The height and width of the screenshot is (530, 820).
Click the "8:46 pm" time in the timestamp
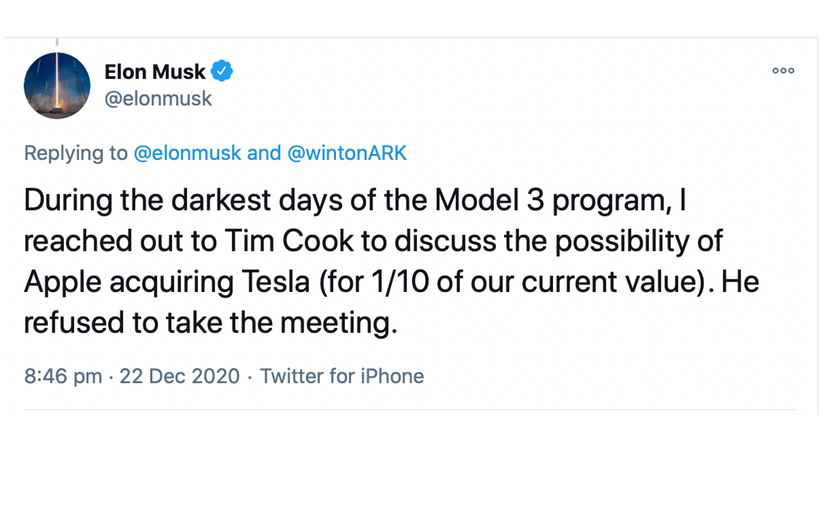pos(64,376)
